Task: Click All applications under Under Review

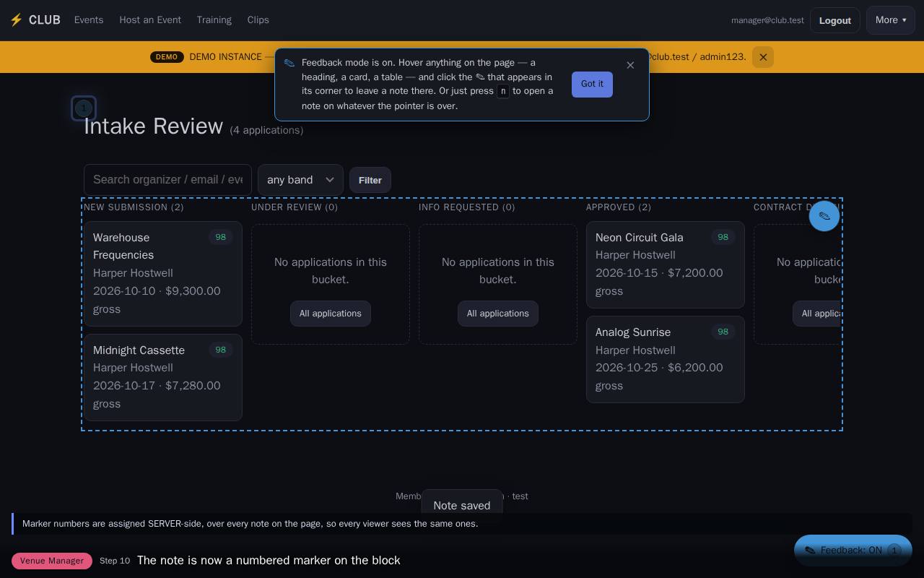Action: 331,314
